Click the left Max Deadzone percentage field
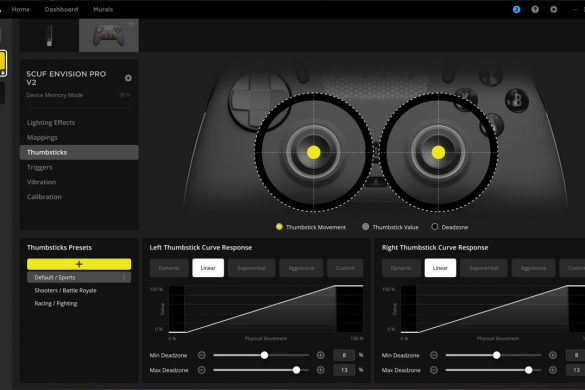Image resolution: width=585 pixels, height=390 pixels. [x=344, y=370]
